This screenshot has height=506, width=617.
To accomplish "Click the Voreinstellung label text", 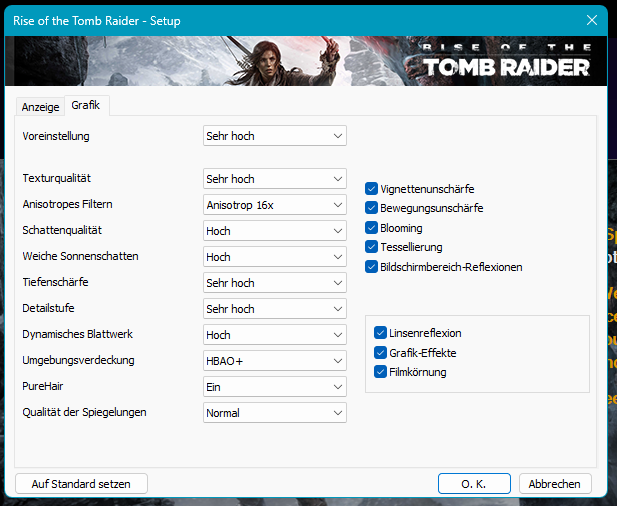I will [x=56, y=136].
